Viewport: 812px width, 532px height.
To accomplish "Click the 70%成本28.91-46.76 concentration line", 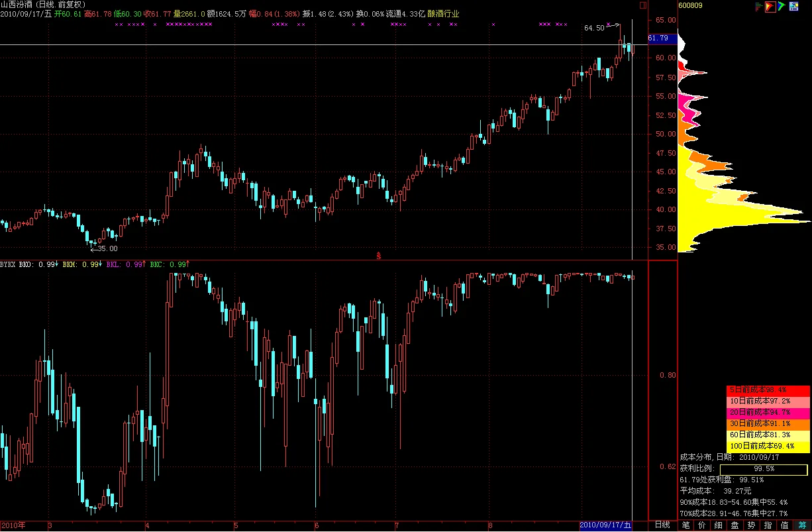I will tap(734, 513).
